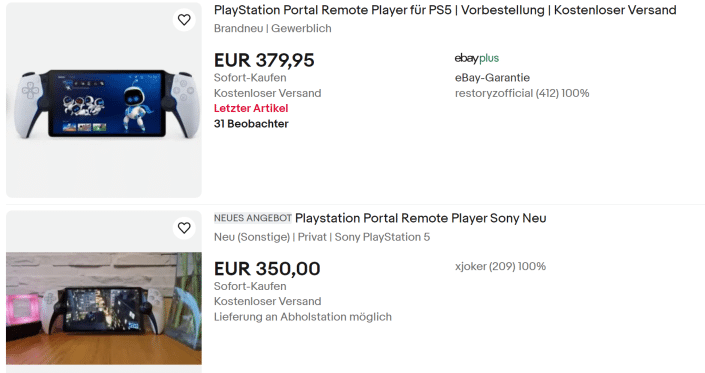Click the EUR 379,95 price
Image resolution: width=705 pixels, height=373 pixels.
point(264,60)
